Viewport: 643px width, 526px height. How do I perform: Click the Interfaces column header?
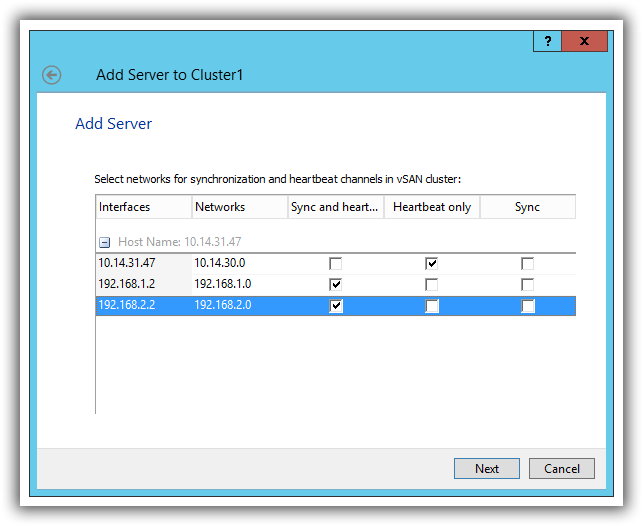click(x=144, y=207)
